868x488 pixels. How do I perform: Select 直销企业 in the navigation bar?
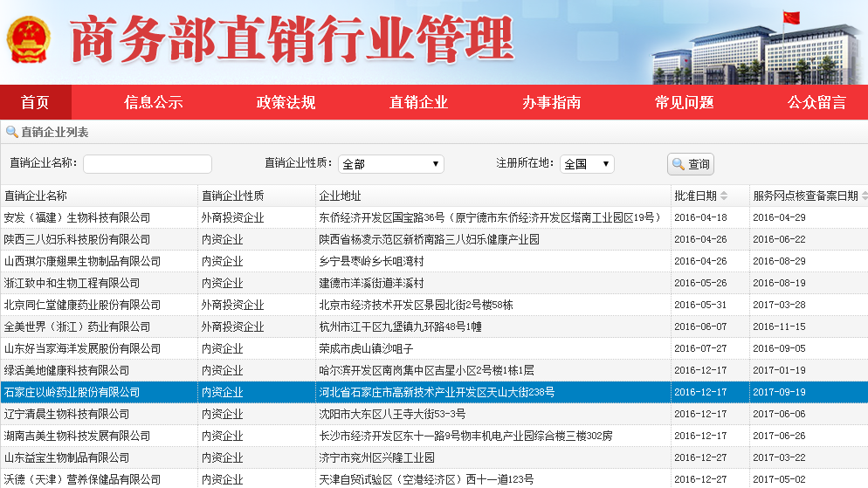coord(418,102)
